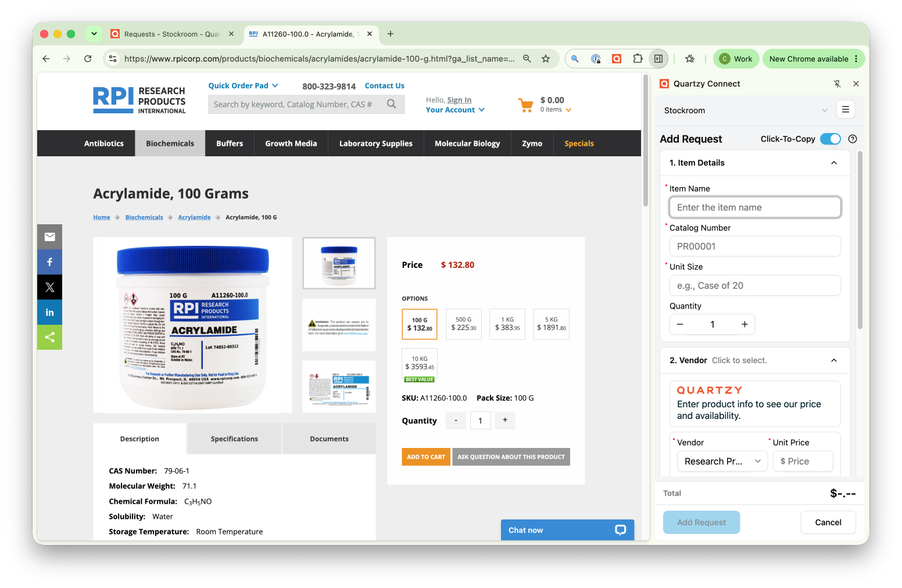
Task: Click Ask Question About This Product
Action: coord(511,457)
